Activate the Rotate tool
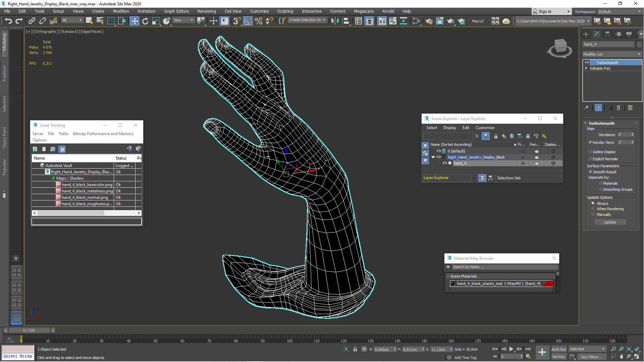This screenshot has height=362, width=644. [x=145, y=21]
